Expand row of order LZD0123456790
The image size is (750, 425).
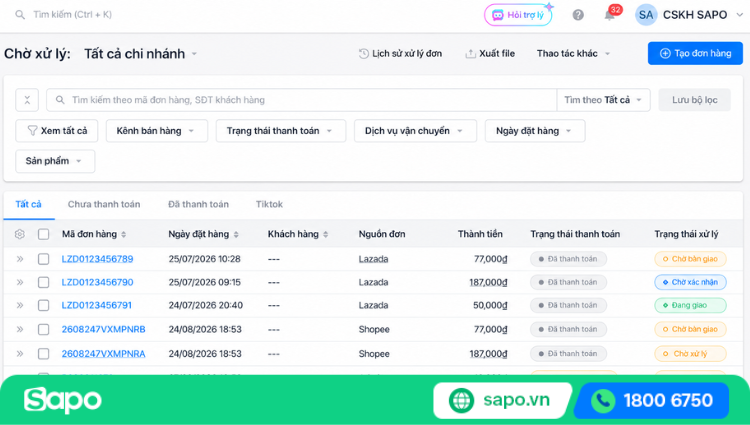click(x=20, y=282)
